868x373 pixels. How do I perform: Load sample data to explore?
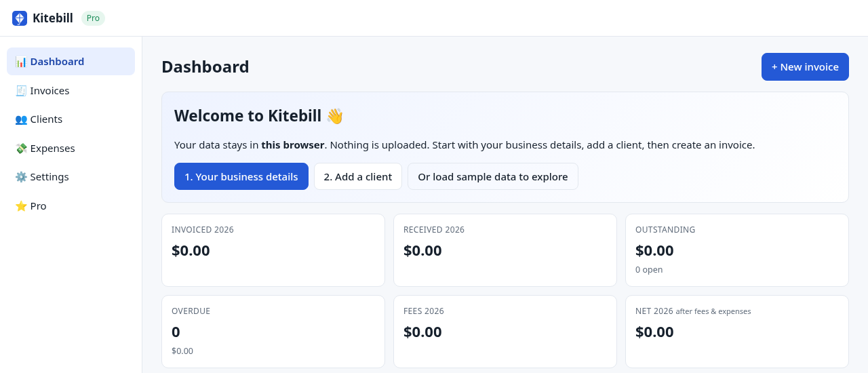493,176
